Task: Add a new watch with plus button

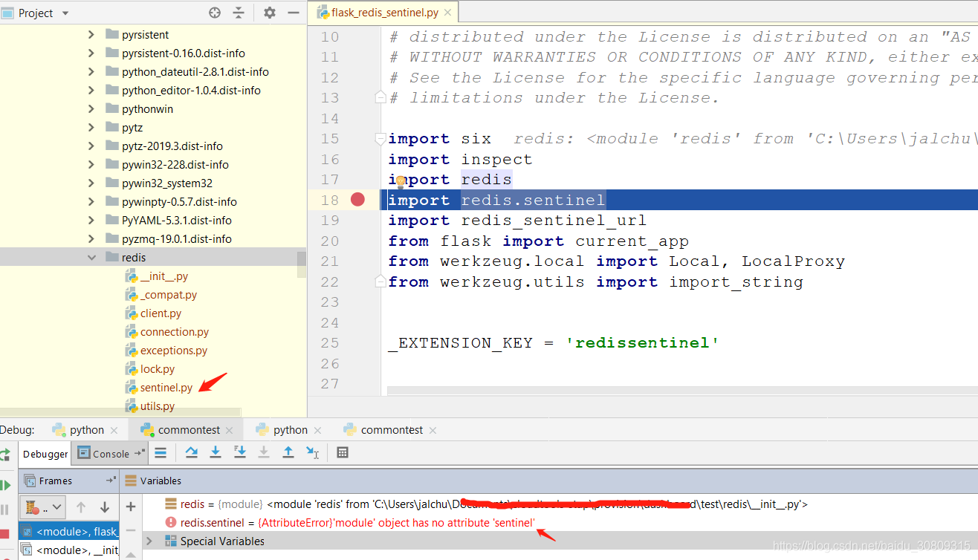Action: (x=131, y=507)
